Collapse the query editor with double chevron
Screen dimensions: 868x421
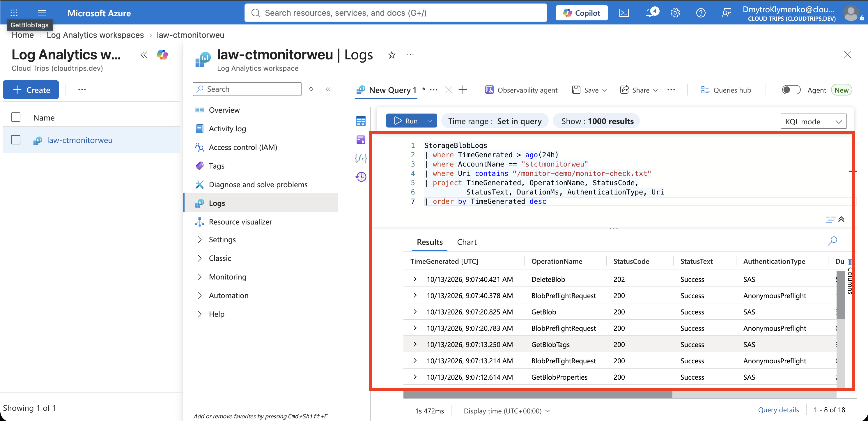842,219
